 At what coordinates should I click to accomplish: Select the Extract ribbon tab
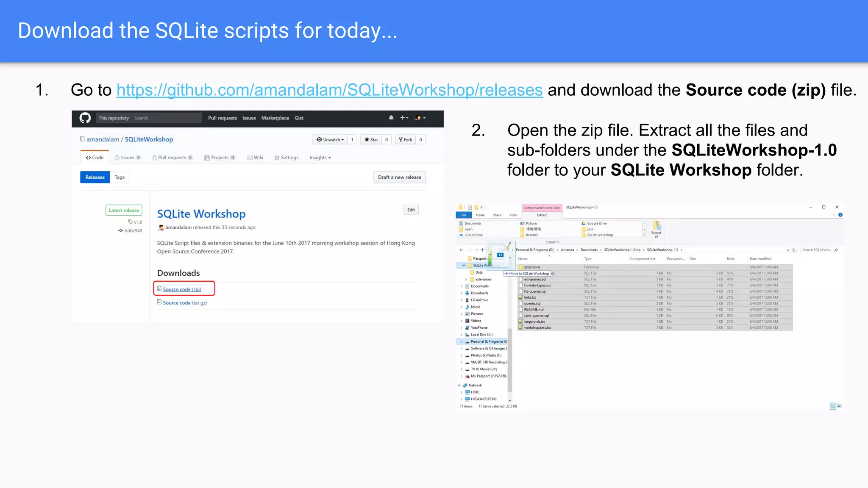coord(542,215)
